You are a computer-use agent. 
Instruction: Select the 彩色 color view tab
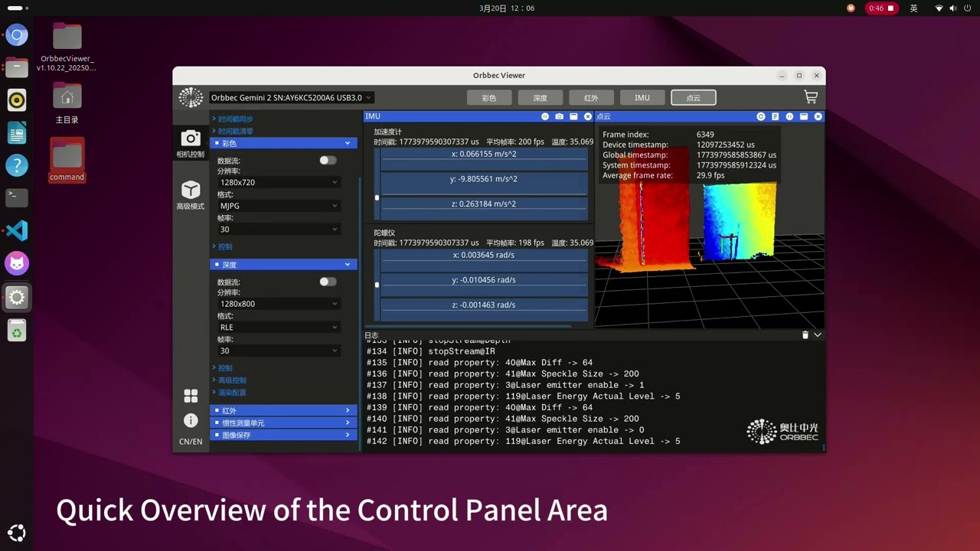click(489, 97)
